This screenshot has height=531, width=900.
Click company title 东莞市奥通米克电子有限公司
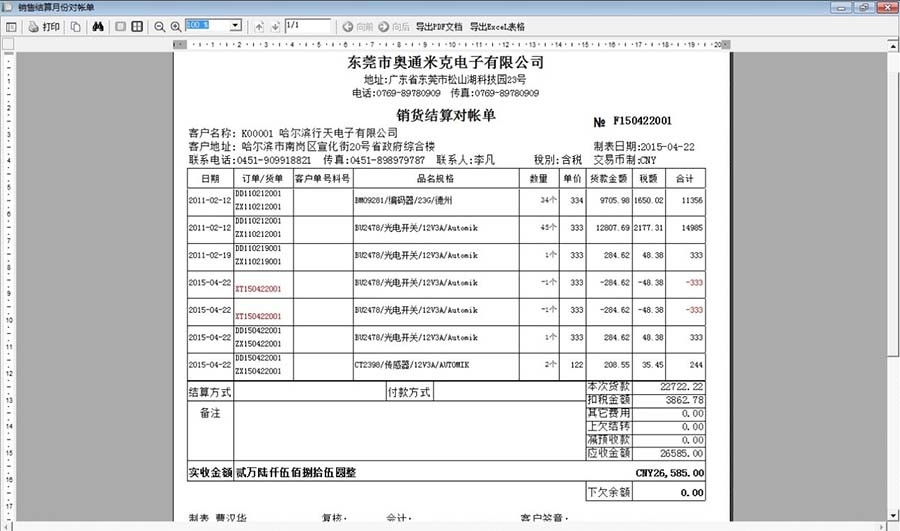(445, 62)
